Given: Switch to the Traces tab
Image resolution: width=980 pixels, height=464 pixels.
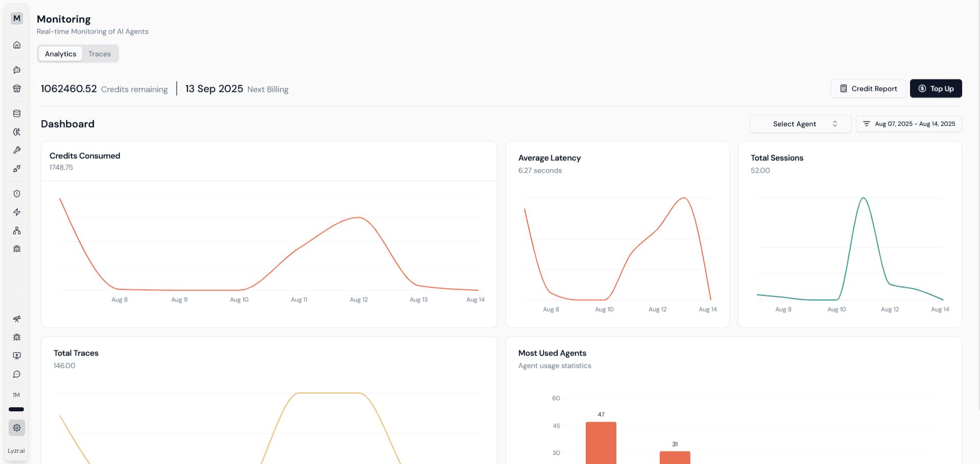Looking at the screenshot, I should click(100, 54).
